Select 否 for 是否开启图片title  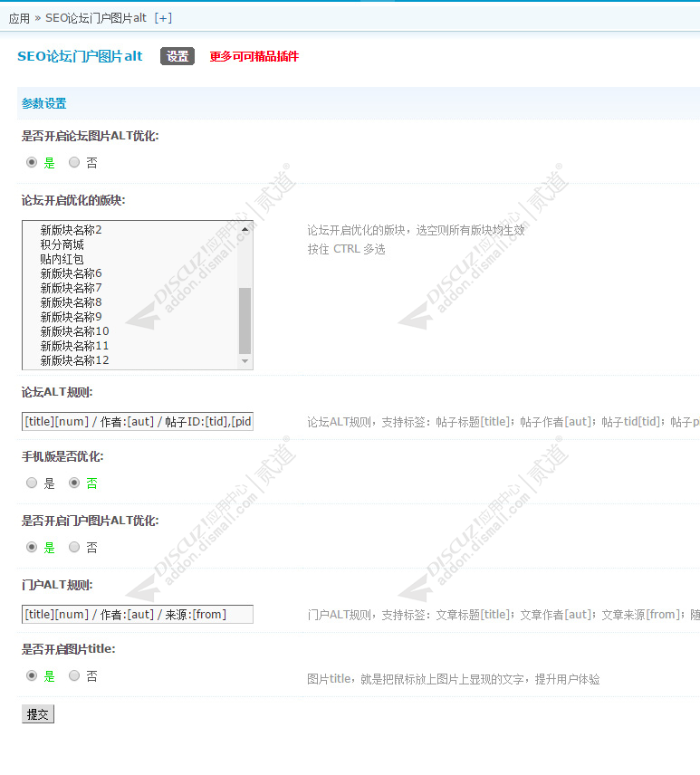pyautogui.click(x=74, y=675)
